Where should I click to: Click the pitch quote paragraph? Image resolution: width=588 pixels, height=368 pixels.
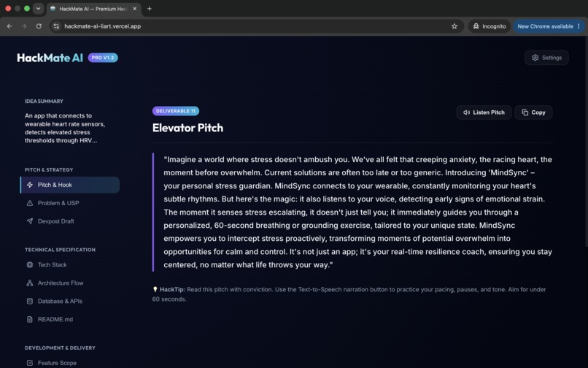tap(357, 212)
